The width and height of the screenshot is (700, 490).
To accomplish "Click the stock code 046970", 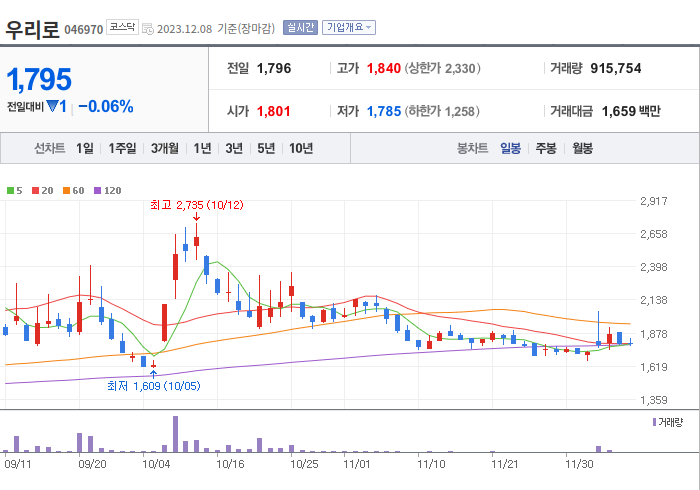I will click(83, 30).
